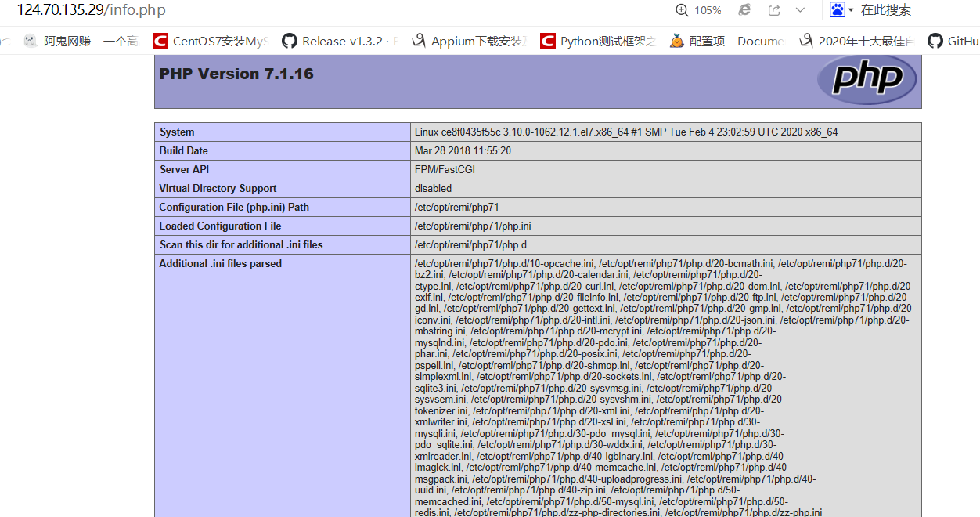Click the /etc/opt/remi/php71/php.d value
This screenshot has height=517, width=980.
pos(471,244)
